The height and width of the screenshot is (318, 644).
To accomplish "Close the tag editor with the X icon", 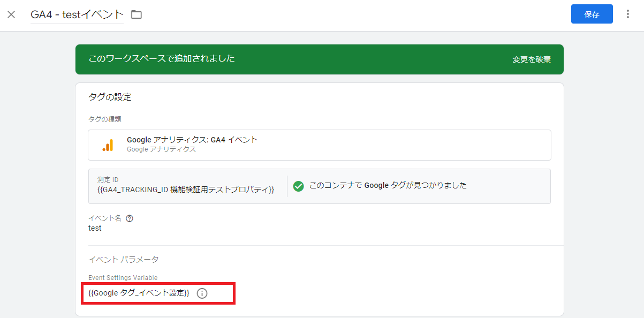I will coord(11,14).
